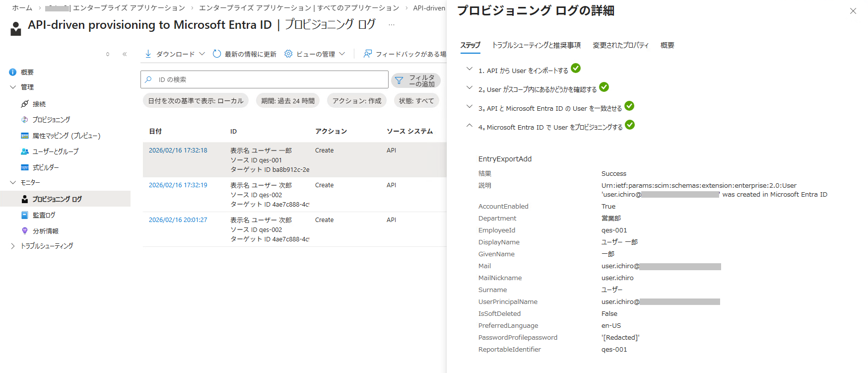This screenshot has width=868, height=373.
Task: Collapse step 4 User をプロビジョニングする
Action: click(469, 126)
